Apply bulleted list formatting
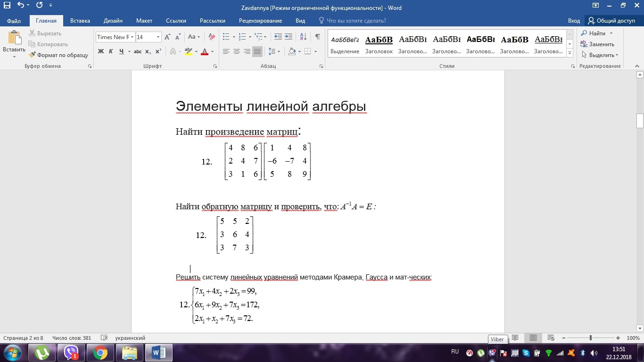This screenshot has height=362, width=644. 226,37
